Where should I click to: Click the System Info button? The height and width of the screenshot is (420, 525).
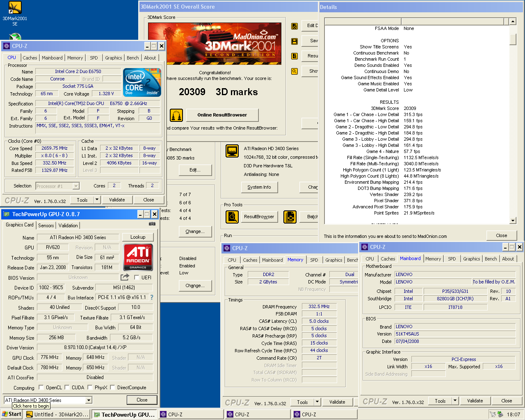259,187
